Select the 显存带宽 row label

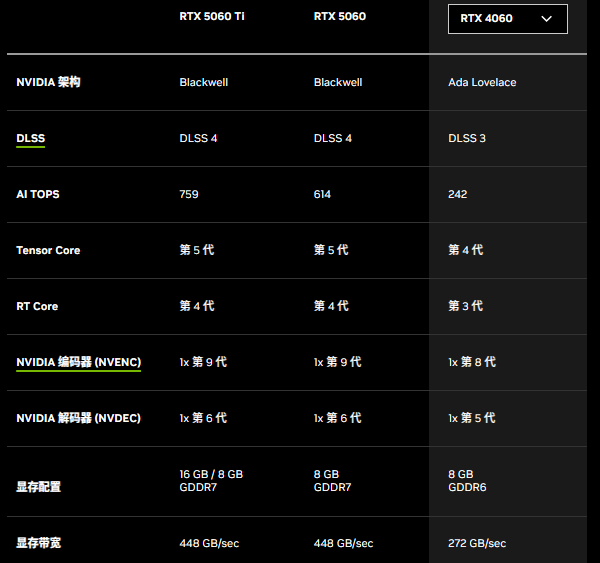pyautogui.click(x=39, y=543)
